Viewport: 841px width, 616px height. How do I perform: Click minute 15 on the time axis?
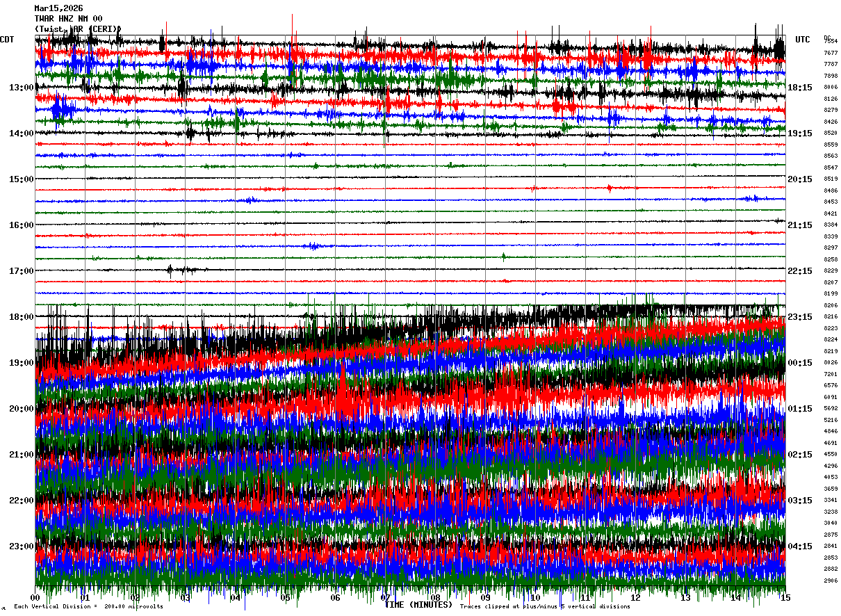pyautogui.click(x=785, y=597)
